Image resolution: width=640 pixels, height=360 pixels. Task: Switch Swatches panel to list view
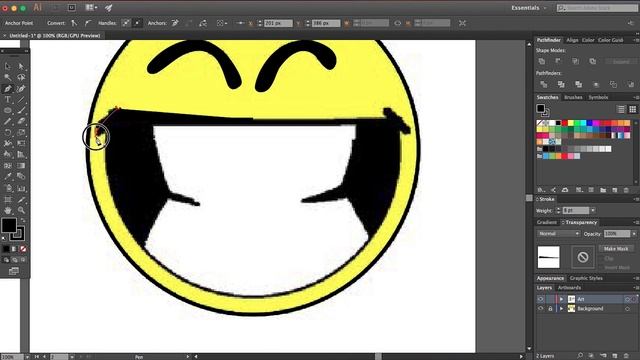click(621, 109)
